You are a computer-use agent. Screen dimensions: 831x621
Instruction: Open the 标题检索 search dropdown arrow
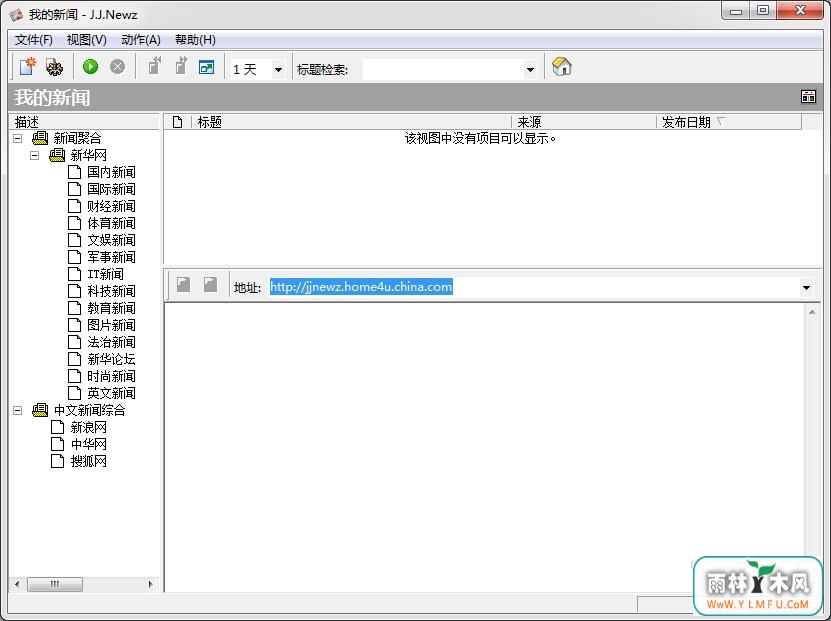[530, 69]
